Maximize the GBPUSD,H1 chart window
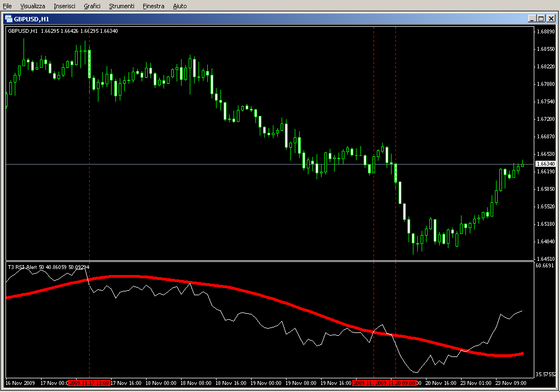Image resolution: width=560 pixels, height=392 pixels. (x=541, y=19)
